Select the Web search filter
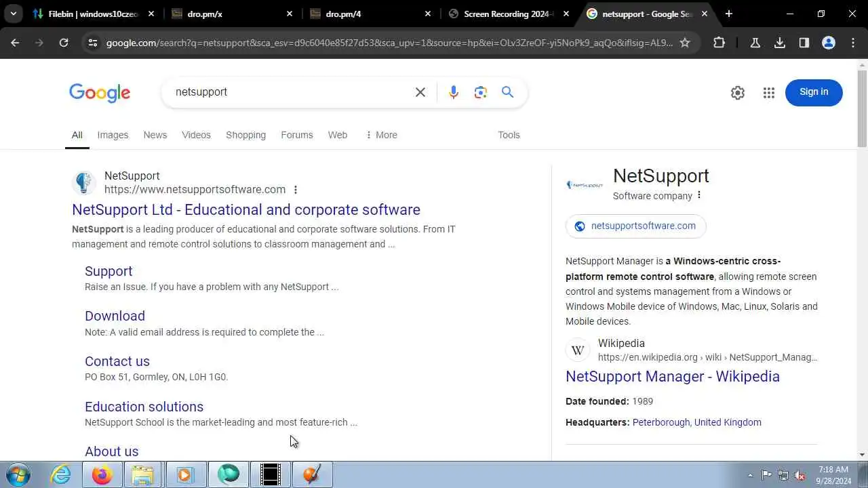 [338, 135]
